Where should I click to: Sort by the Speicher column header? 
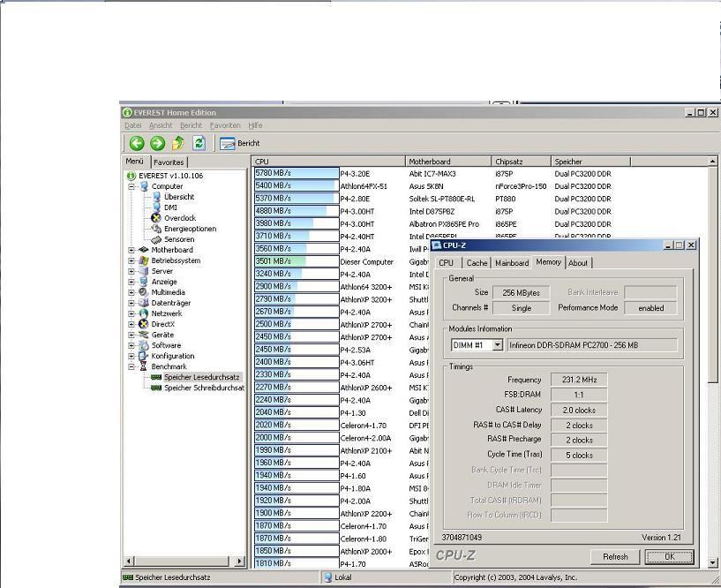591,162
